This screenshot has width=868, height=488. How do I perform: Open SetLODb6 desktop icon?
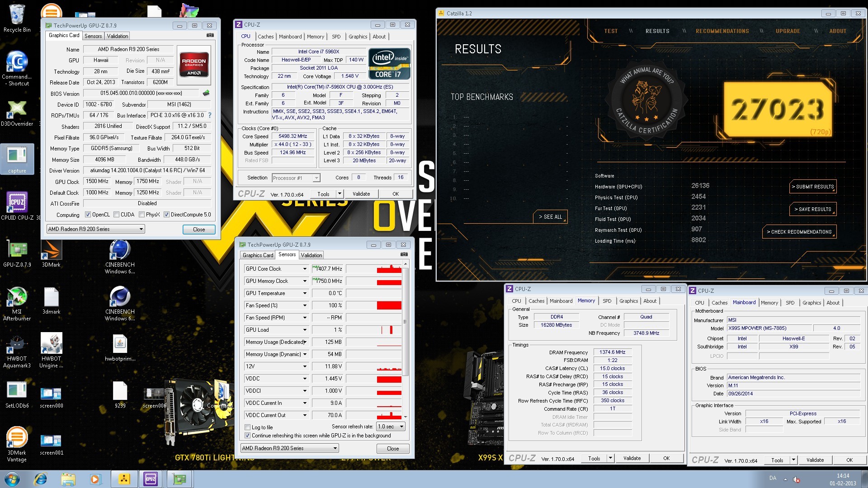[17, 394]
